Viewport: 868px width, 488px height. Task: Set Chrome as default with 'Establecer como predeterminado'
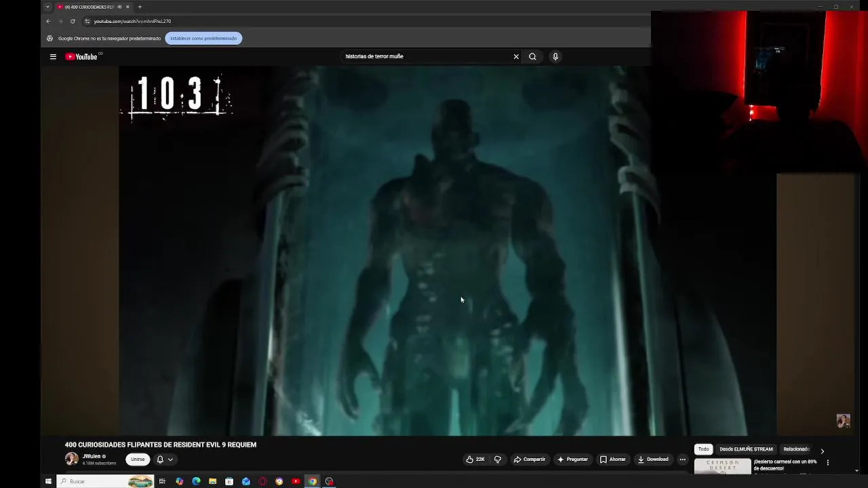(x=203, y=39)
